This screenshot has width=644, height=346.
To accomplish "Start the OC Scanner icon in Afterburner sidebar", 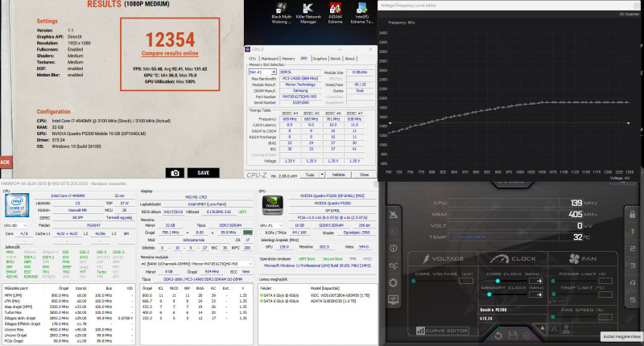I will coord(393,266).
